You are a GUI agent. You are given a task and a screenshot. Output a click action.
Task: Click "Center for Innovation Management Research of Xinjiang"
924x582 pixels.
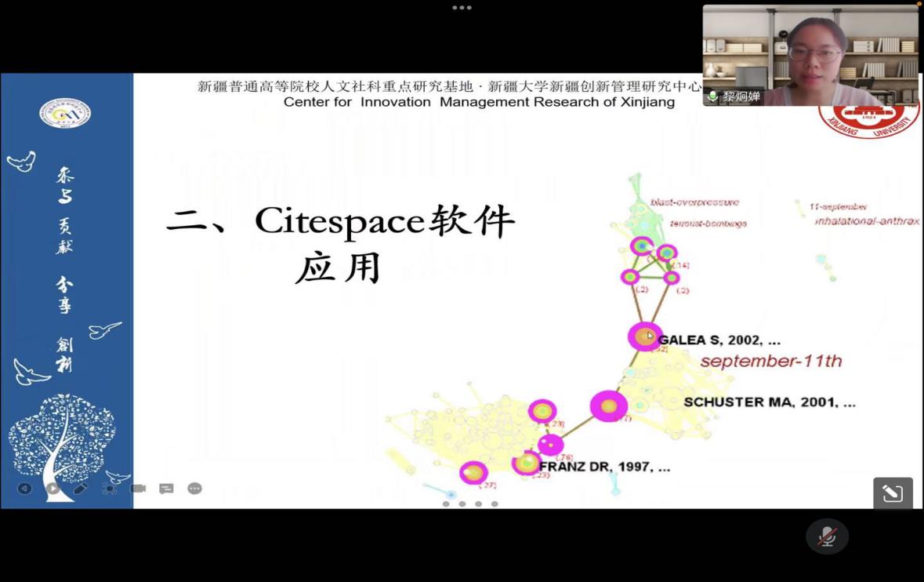point(479,102)
